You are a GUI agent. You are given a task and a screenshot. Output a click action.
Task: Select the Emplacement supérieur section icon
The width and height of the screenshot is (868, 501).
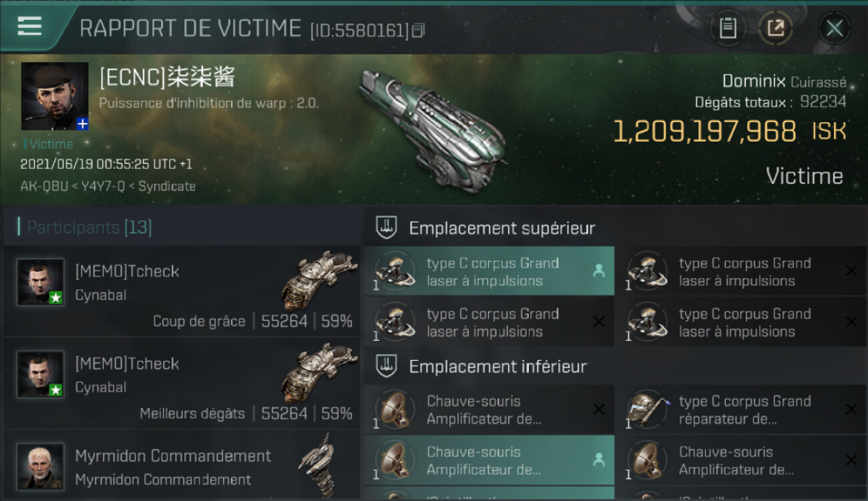click(387, 228)
